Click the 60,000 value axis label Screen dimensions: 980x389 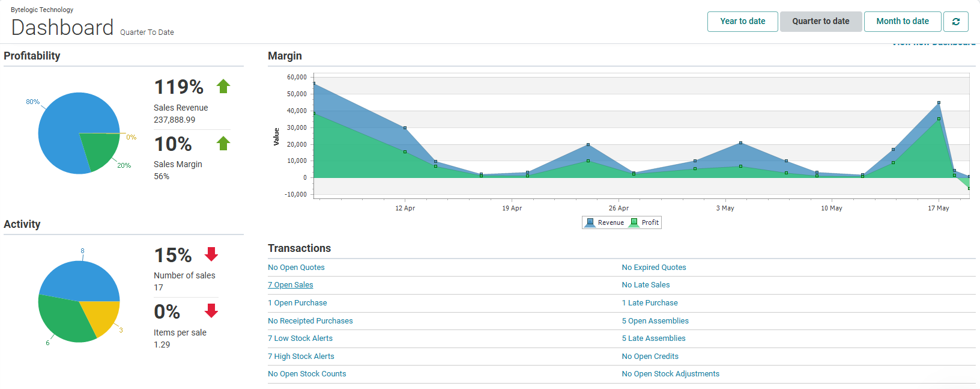point(297,77)
